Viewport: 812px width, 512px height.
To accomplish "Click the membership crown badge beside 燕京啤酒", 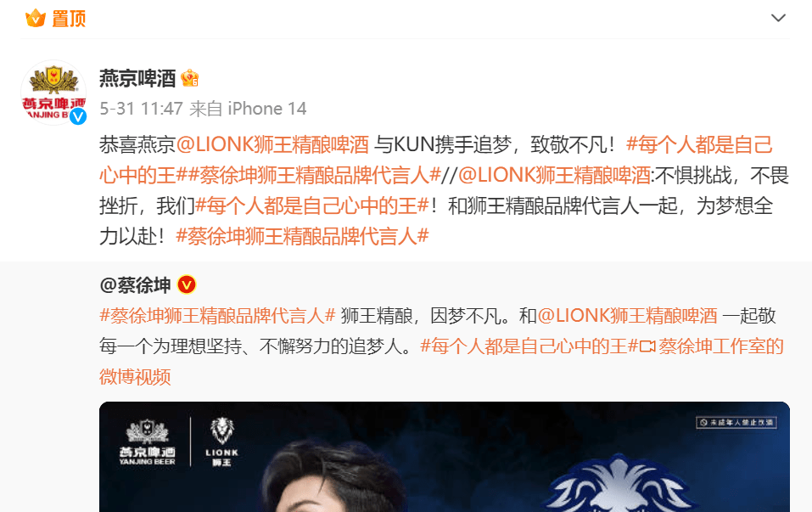I will tap(189, 78).
